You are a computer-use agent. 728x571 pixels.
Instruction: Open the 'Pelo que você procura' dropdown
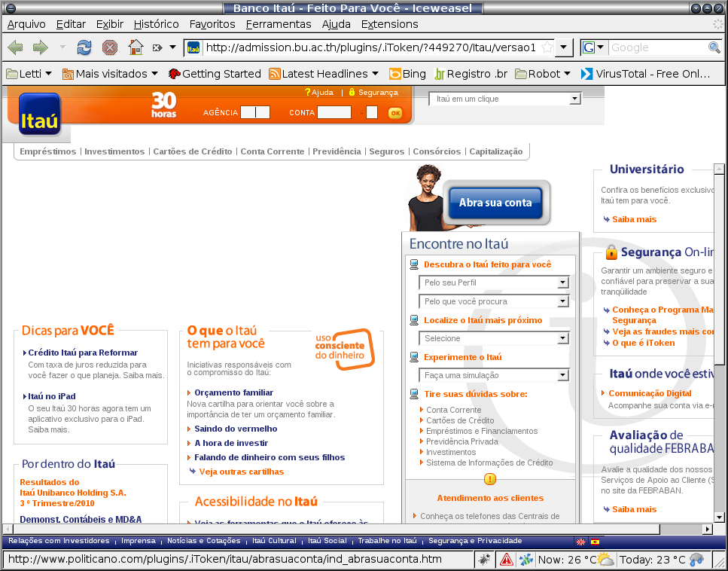tap(494, 301)
